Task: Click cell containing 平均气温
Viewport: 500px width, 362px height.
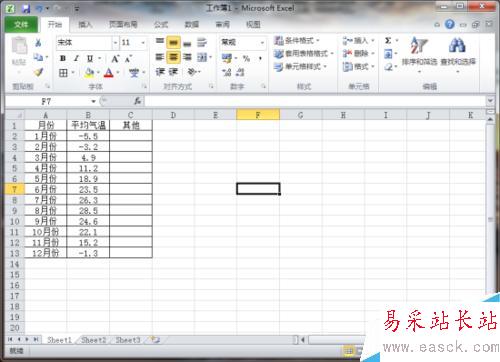Action: [x=88, y=125]
